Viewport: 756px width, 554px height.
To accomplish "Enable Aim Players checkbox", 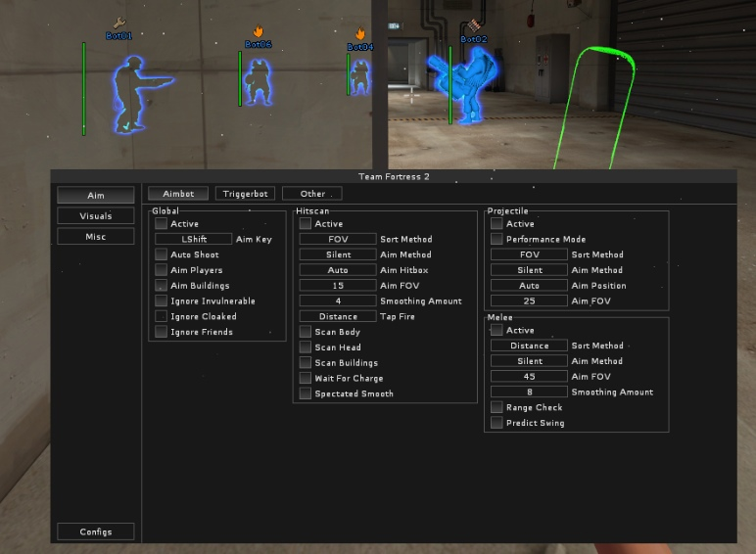I will 161,270.
